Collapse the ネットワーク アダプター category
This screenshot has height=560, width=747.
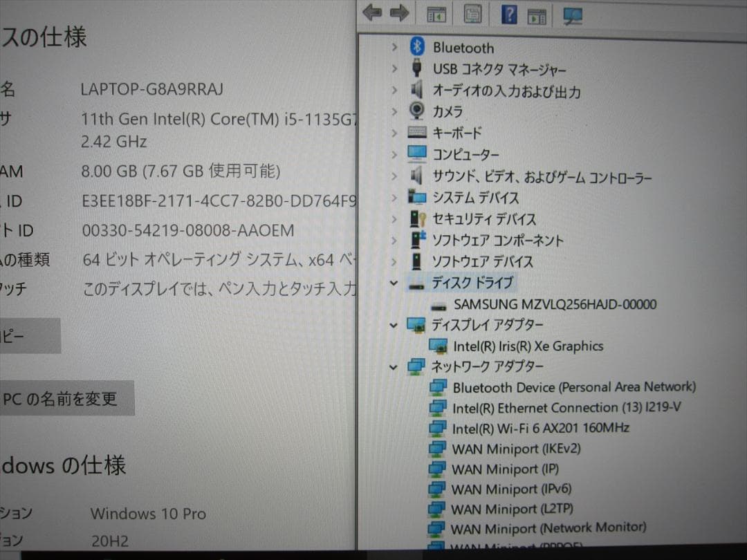(x=393, y=366)
